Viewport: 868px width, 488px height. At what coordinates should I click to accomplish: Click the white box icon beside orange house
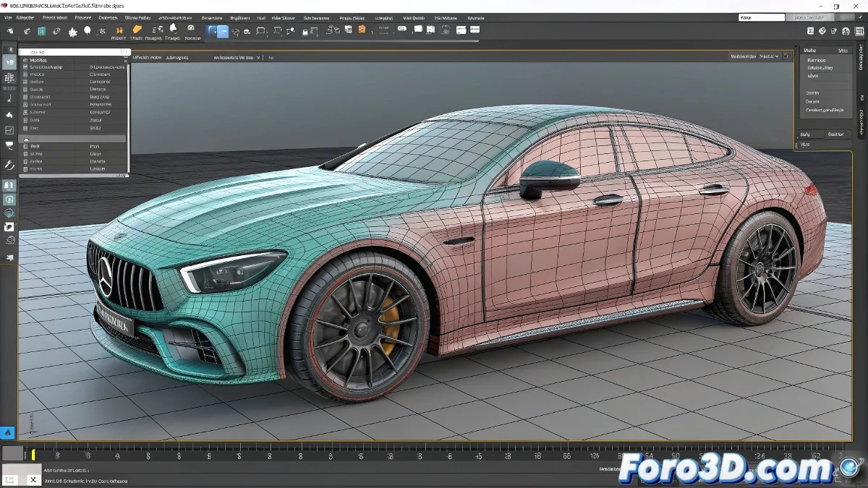coord(350,30)
